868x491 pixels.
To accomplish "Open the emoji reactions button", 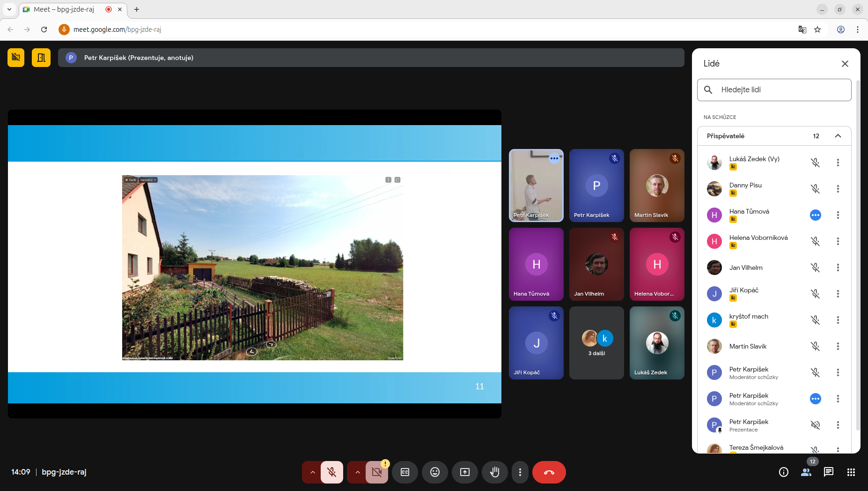I will click(x=434, y=472).
